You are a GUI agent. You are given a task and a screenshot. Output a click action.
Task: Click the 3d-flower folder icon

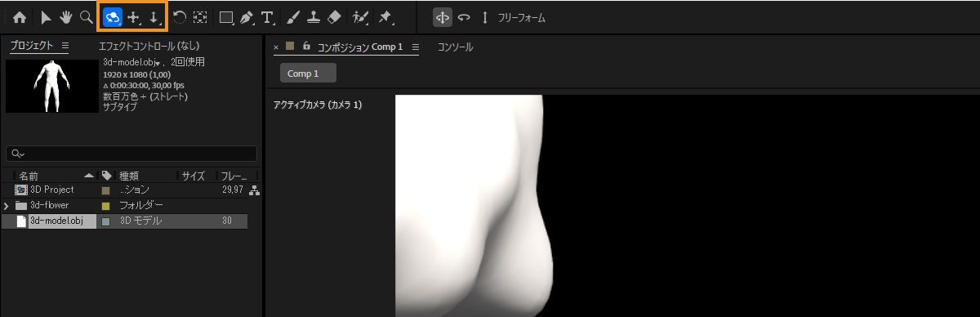coord(21,206)
